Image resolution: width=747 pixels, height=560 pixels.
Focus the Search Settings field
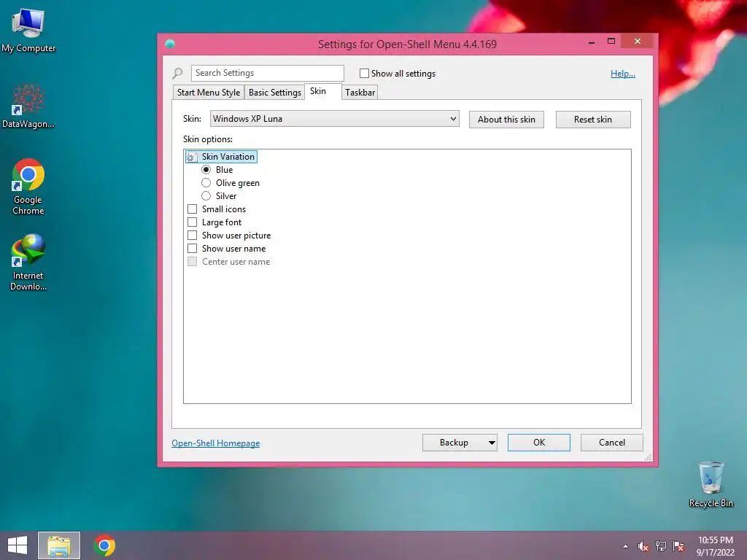(267, 73)
